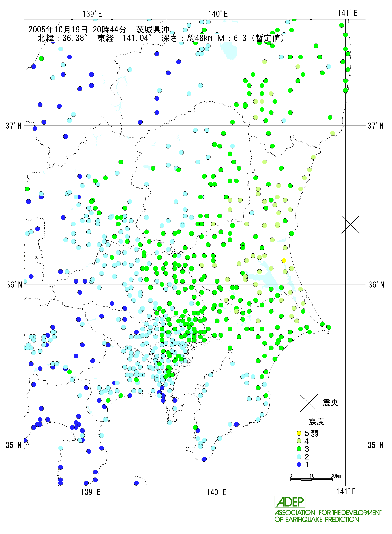Click the bottom 140°E axis label

[216, 492]
